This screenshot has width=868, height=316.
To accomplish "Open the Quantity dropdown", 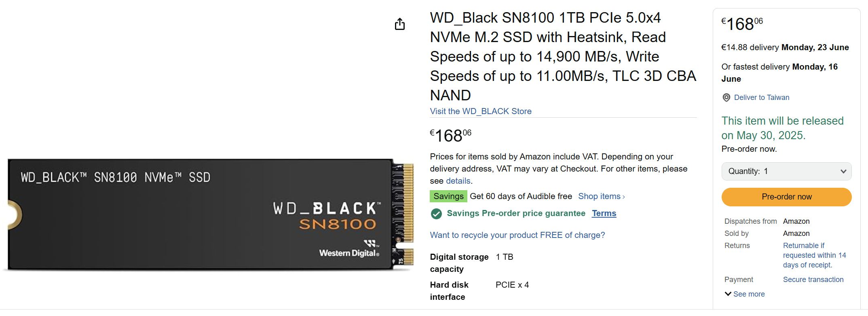I will (x=786, y=171).
